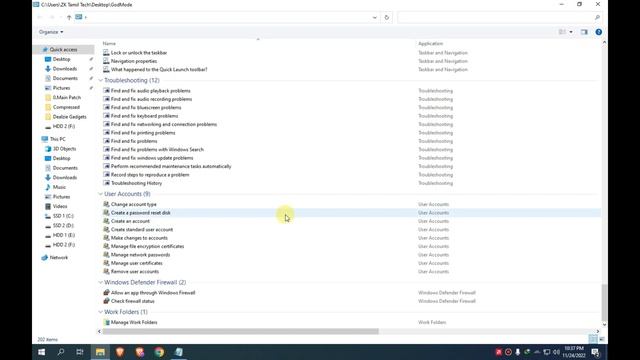Open the Downloads folder under Quick access
Image resolution: width=640 pixels, height=360 pixels.
click(64, 69)
